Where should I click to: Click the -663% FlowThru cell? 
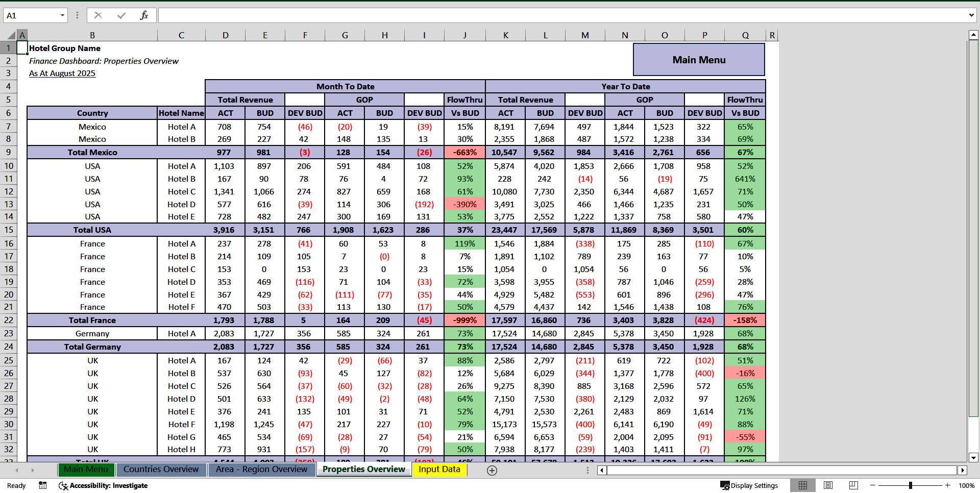click(464, 152)
